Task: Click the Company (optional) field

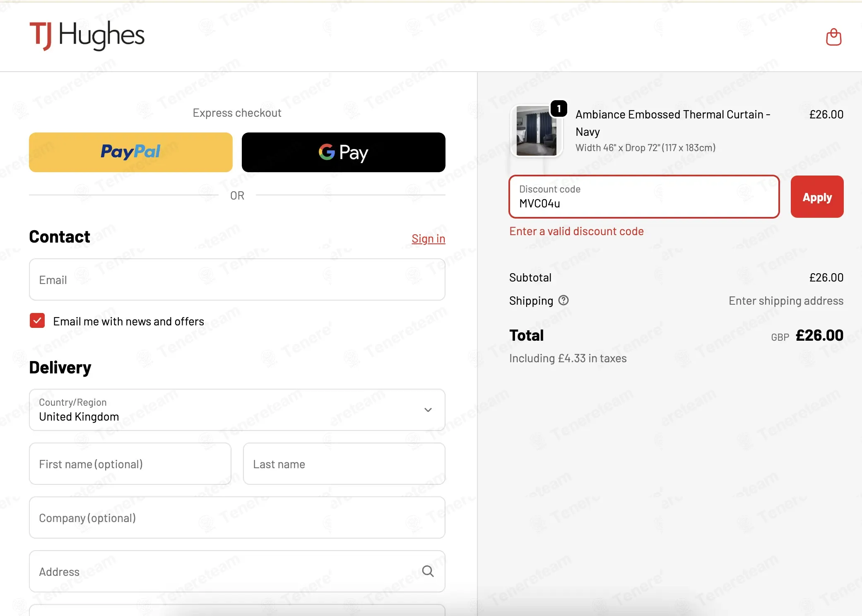Action: point(237,518)
